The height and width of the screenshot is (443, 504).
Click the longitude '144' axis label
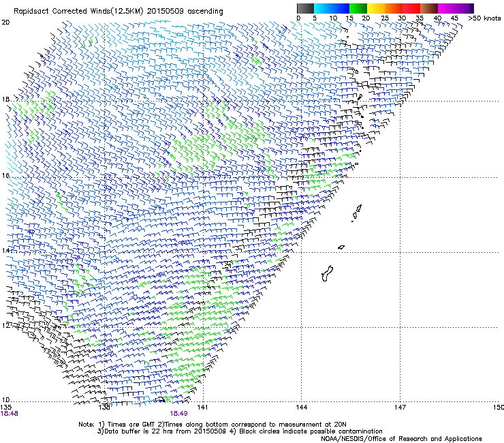pyautogui.click(x=301, y=408)
